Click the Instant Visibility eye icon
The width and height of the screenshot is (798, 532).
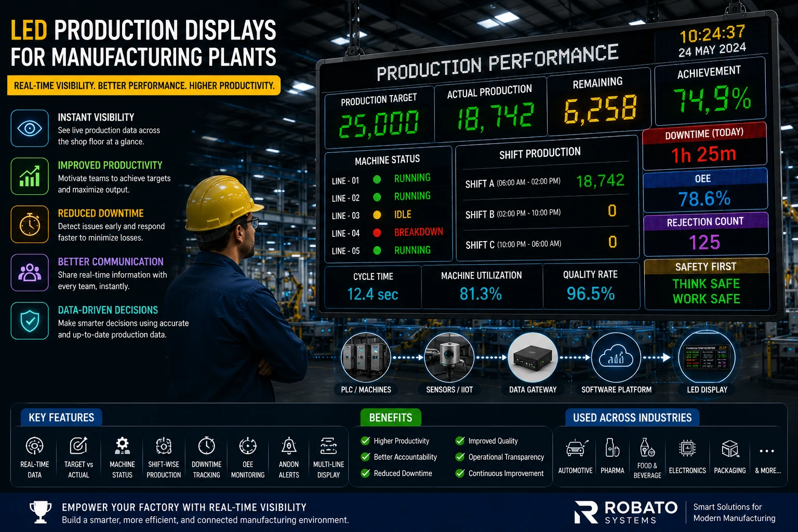tap(30, 128)
